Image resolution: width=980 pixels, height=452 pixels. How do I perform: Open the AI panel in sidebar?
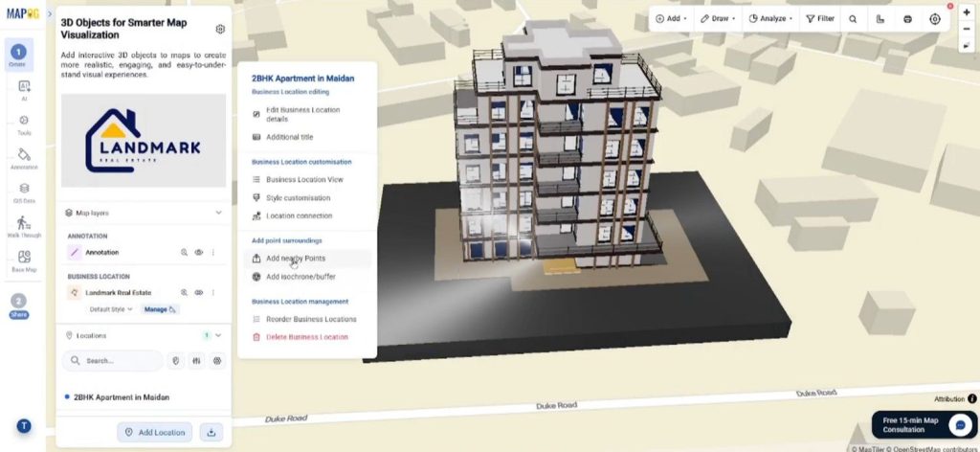pos(24,90)
